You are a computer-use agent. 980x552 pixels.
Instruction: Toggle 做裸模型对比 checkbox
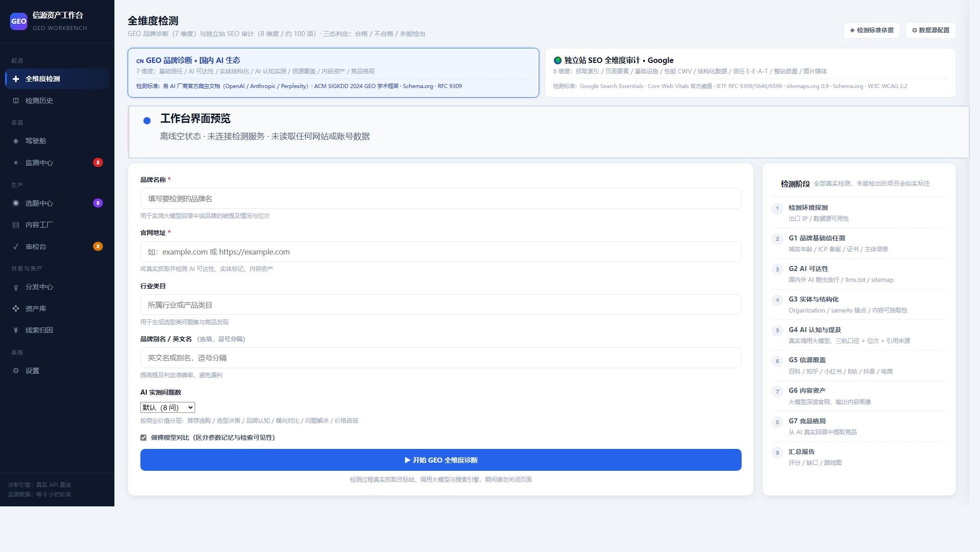coord(144,437)
